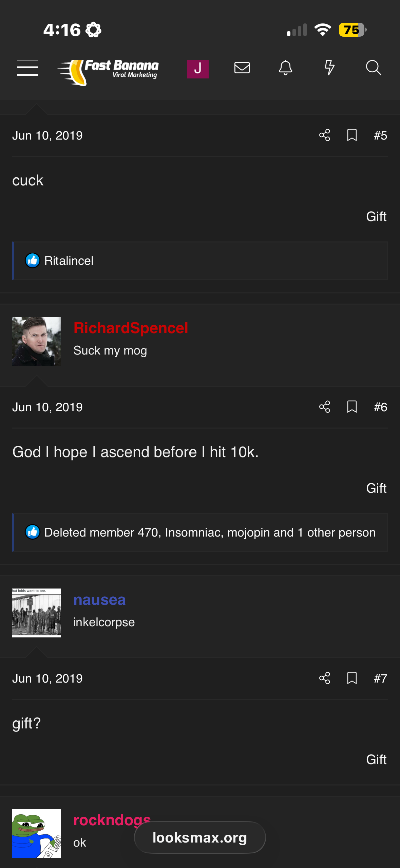Open the hamburger navigation menu
The width and height of the screenshot is (400, 868).
click(x=27, y=68)
